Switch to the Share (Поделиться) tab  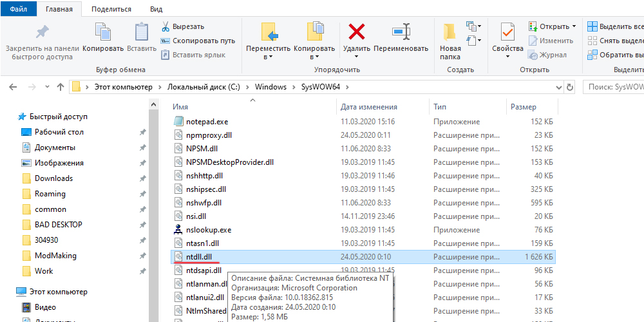[111, 10]
